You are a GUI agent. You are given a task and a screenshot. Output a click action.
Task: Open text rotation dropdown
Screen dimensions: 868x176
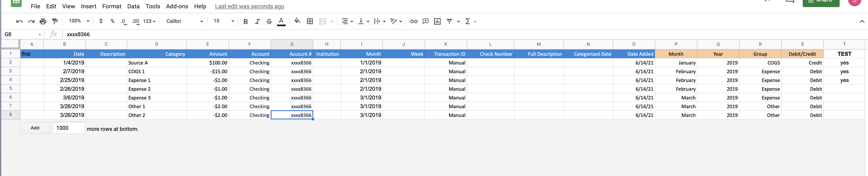click(x=396, y=21)
